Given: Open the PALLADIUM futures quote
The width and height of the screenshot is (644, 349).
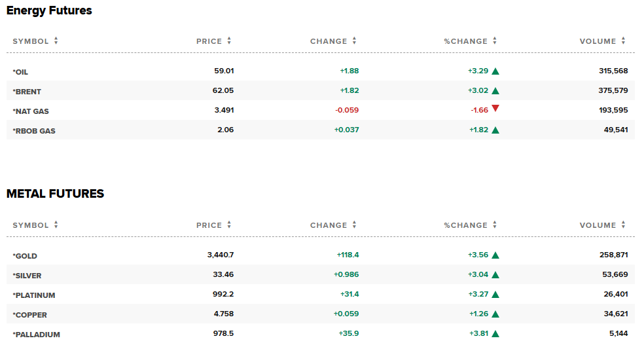Looking at the screenshot, I should click(36, 335).
